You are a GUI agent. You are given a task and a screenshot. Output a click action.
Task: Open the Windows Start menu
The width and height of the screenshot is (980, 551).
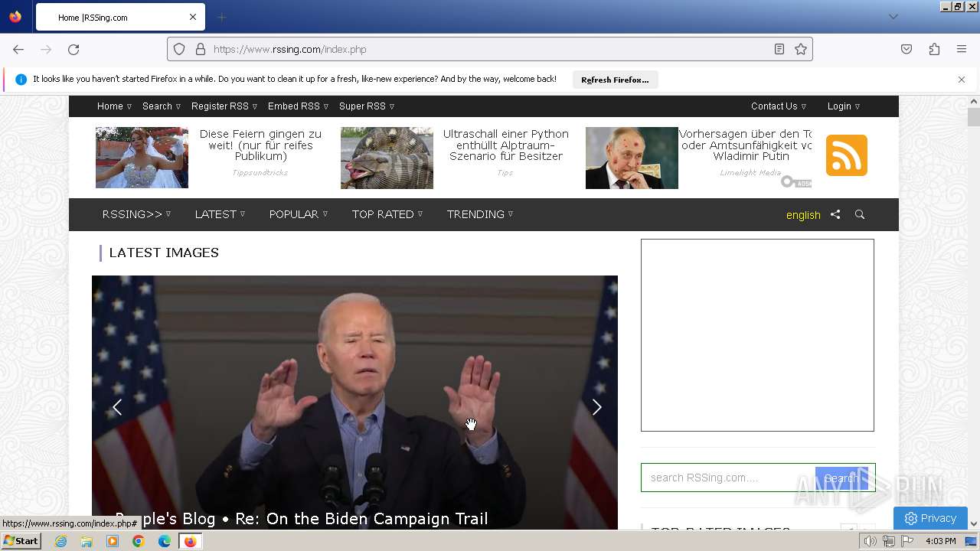[x=21, y=541]
